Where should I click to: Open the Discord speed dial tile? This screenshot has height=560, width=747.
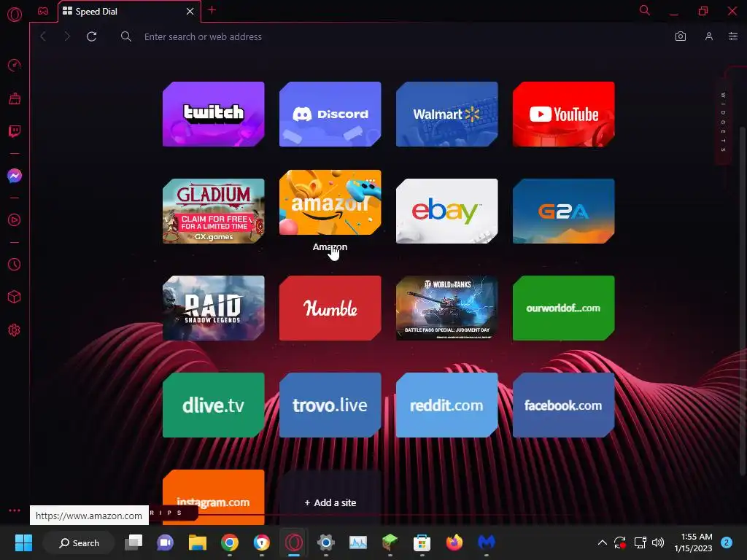point(330,114)
